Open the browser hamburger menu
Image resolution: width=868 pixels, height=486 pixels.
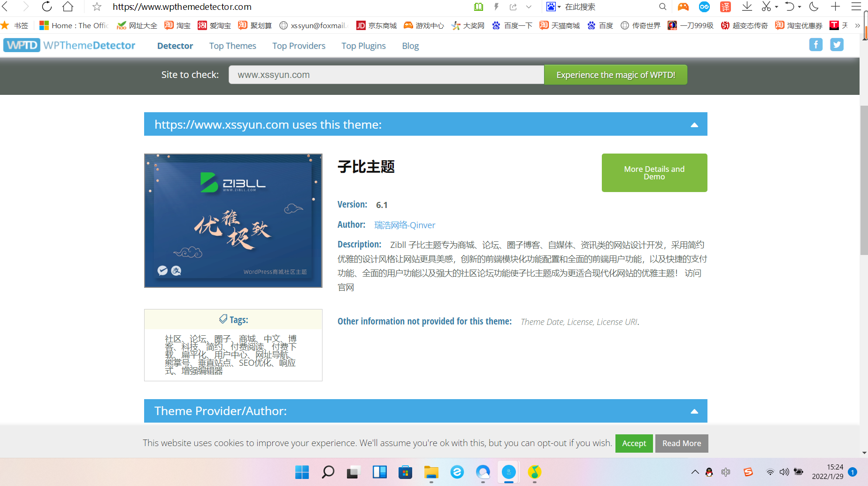(856, 7)
